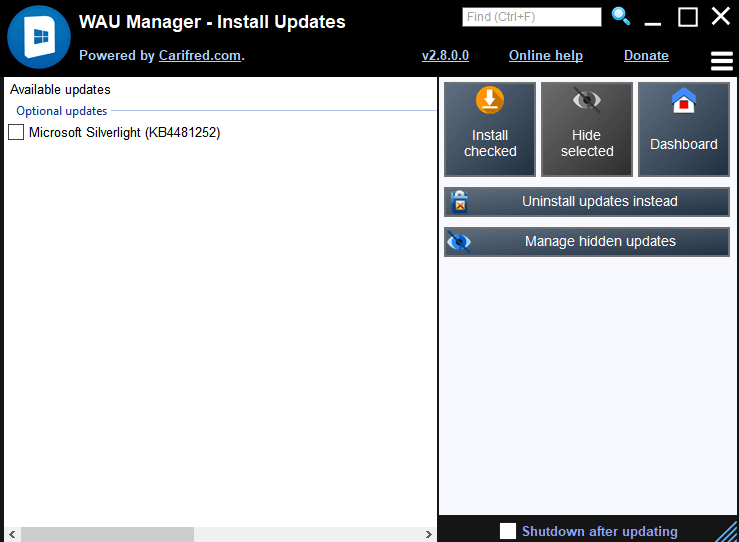Click the uninstall updates trash icon
739x542 pixels.
pyautogui.click(x=460, y=202)
